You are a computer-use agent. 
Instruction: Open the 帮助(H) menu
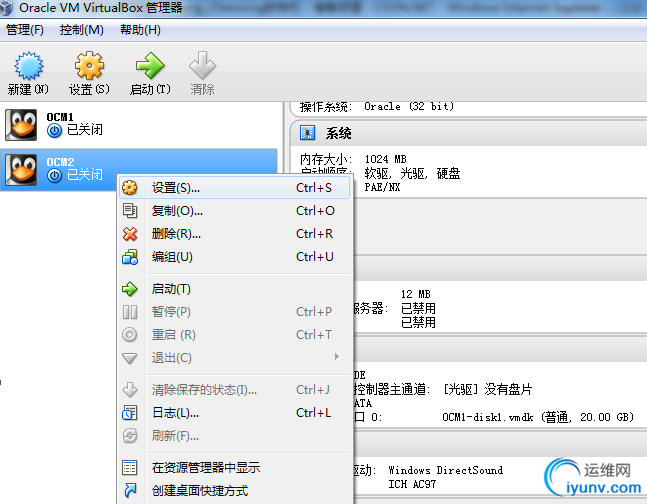pyautogui.click(x=140, y=30)
